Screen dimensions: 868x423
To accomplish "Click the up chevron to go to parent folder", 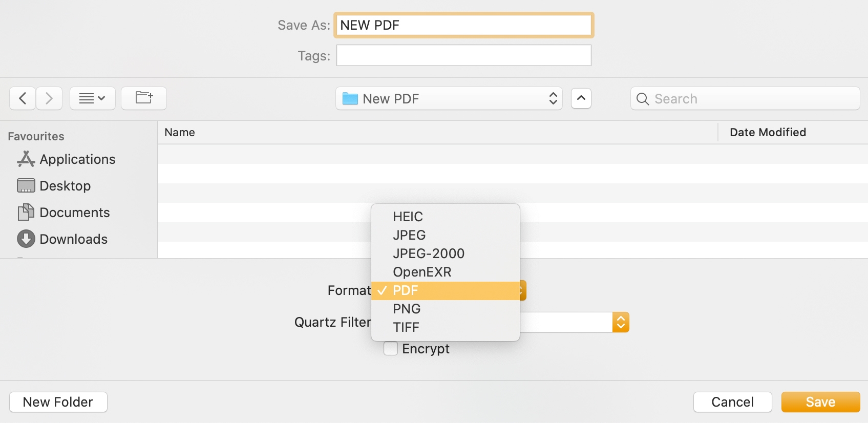I will click(x=581, y=98).
